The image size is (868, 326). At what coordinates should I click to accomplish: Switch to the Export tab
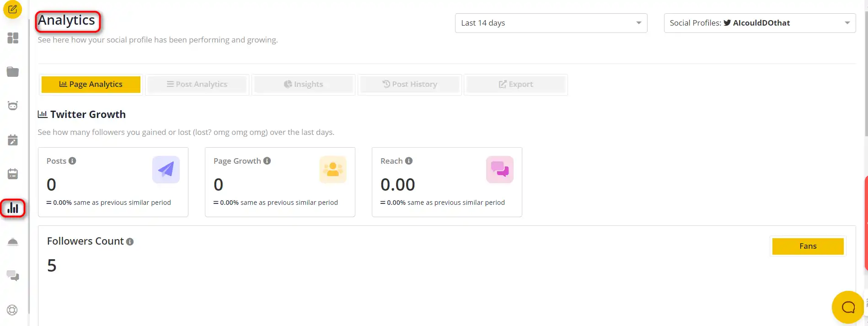pos(516,85)
